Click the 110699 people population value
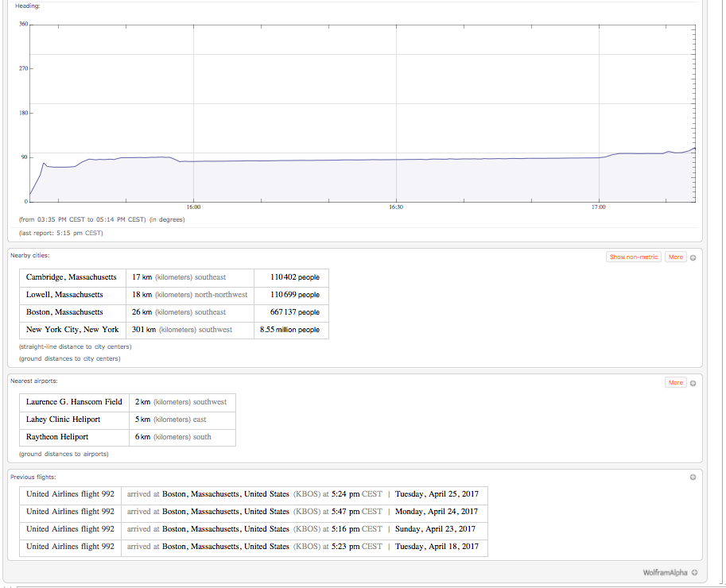Viewport: 726px width, 588px height. [x=295, y=295]
